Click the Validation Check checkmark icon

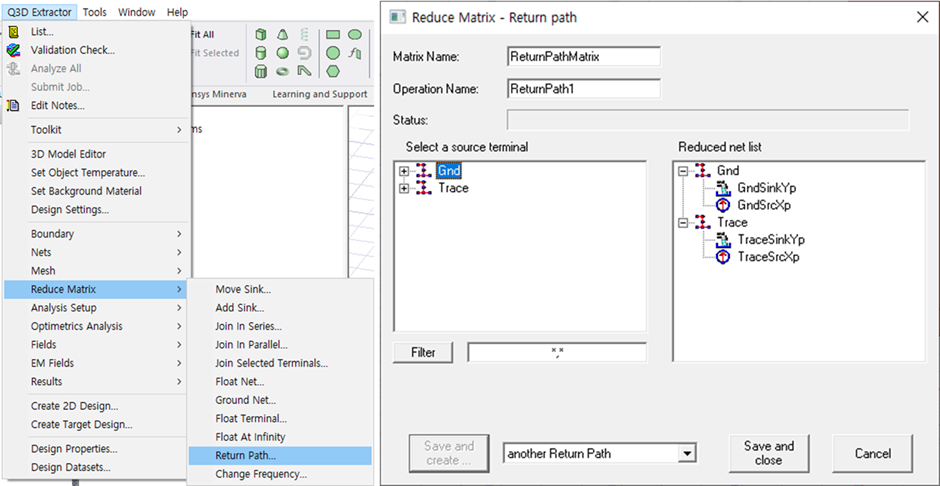(13, 50)
